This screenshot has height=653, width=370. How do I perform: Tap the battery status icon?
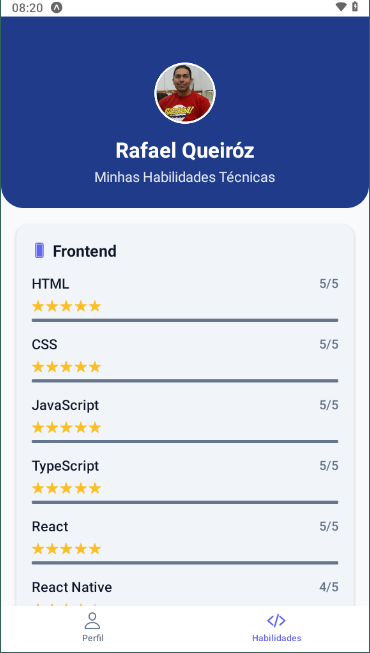(355, 7)
